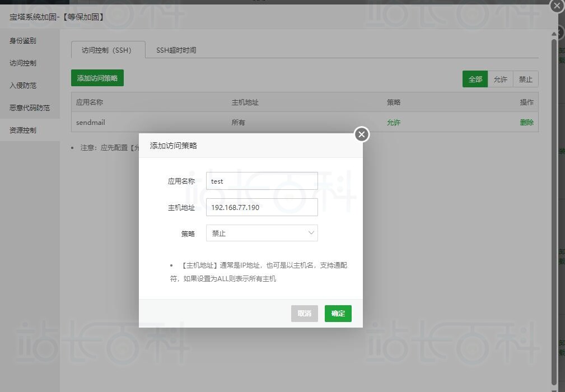565x392 pixels.
Task: Close the 宝塔系统加固 panel at top right
Action: click(557, 6)
